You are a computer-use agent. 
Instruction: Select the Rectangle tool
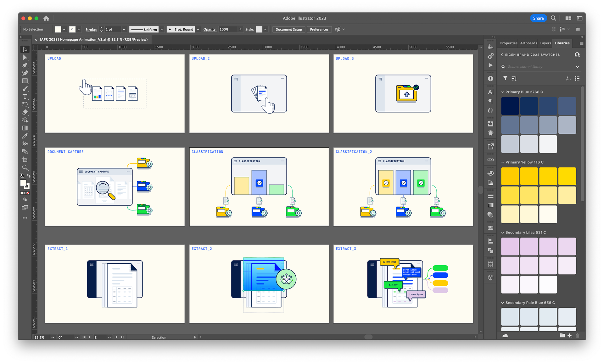(x=25, y=81)
